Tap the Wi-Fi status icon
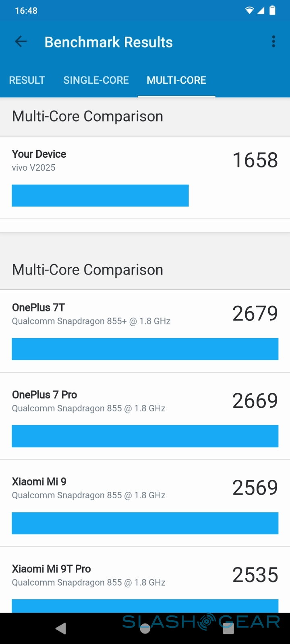This screenshot has height=644, width=290. [x=250, y=11]
